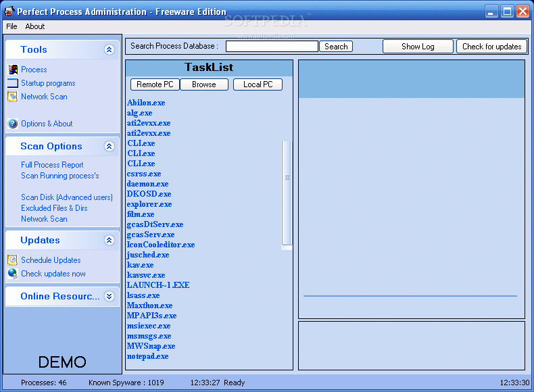Select msiexec.exe in the task list
This screenshot has height=392, width=534.
149,326
